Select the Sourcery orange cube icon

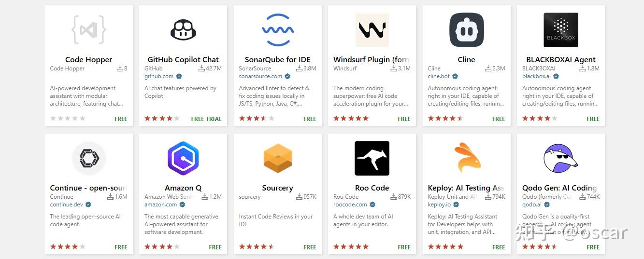click(277, 158)
